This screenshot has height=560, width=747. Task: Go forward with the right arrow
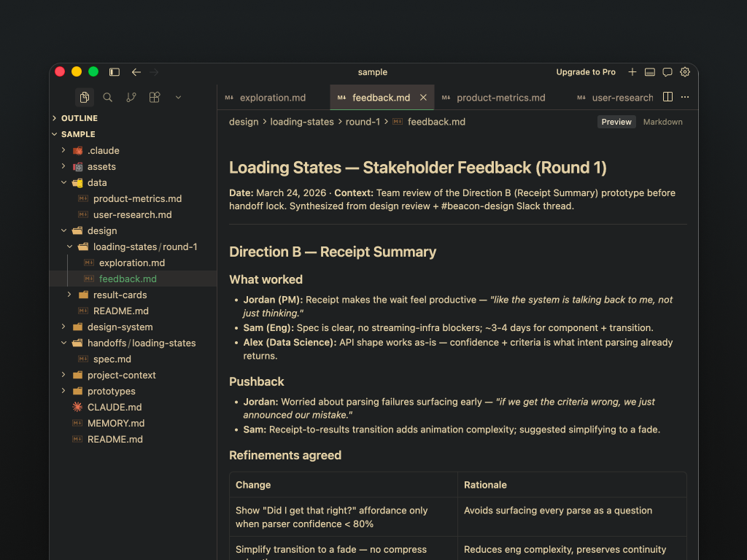click(154, 72)
